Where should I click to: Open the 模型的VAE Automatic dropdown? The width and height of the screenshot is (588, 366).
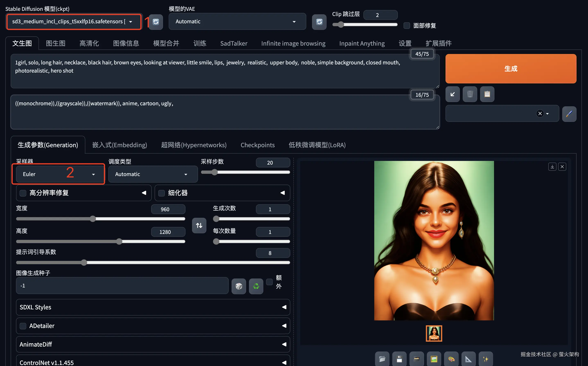pyautogui.click(x=237, y=21)
